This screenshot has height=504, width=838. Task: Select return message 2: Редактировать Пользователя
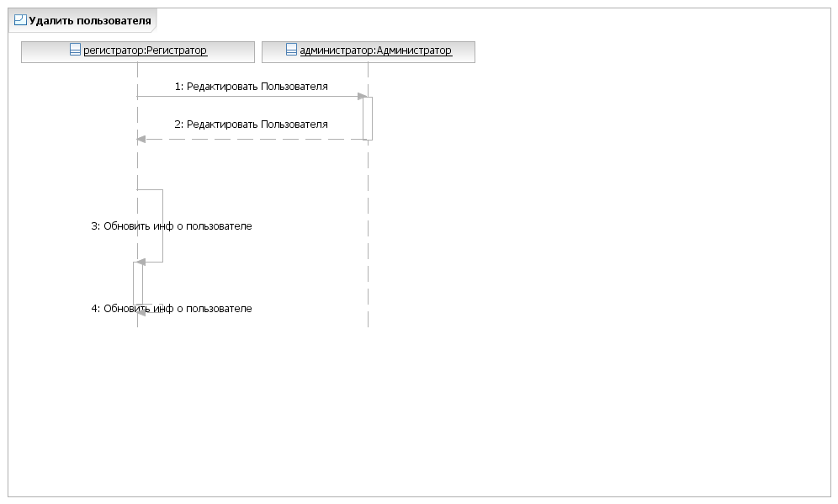point(252,125)
